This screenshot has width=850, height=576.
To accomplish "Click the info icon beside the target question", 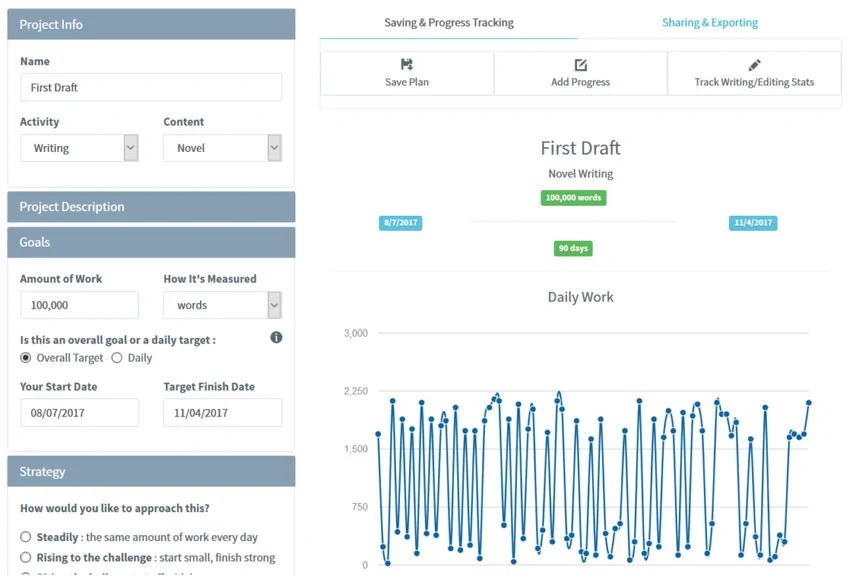I will 276,338.
